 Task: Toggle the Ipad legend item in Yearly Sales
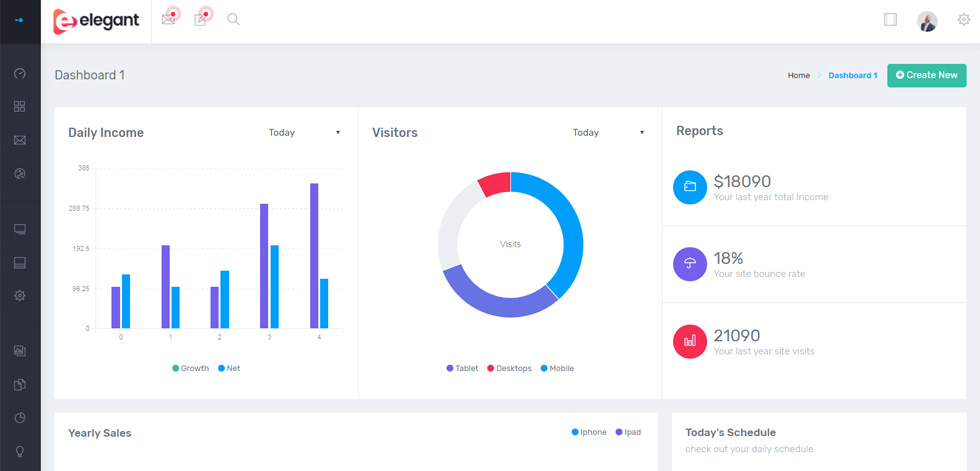(628, 432)
